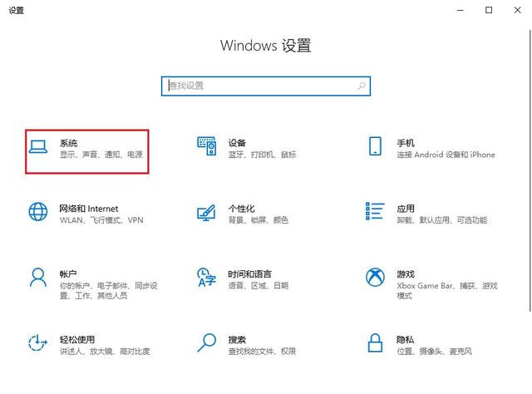This screenshot has height=394, width=532.
Task: Click the search magnifier in 查找设置 box
Action: (x=362, y=86)
